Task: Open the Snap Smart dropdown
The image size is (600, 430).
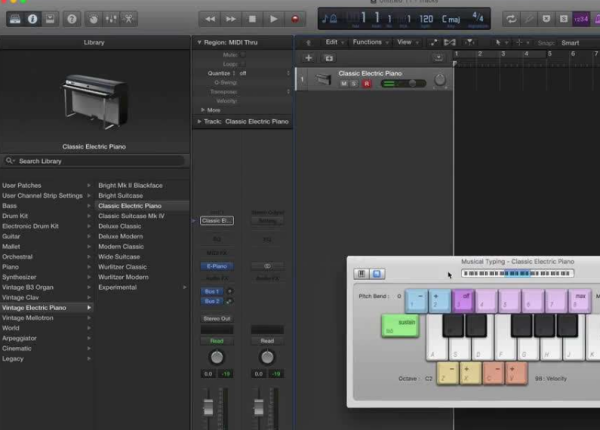Action: point(570,43)
